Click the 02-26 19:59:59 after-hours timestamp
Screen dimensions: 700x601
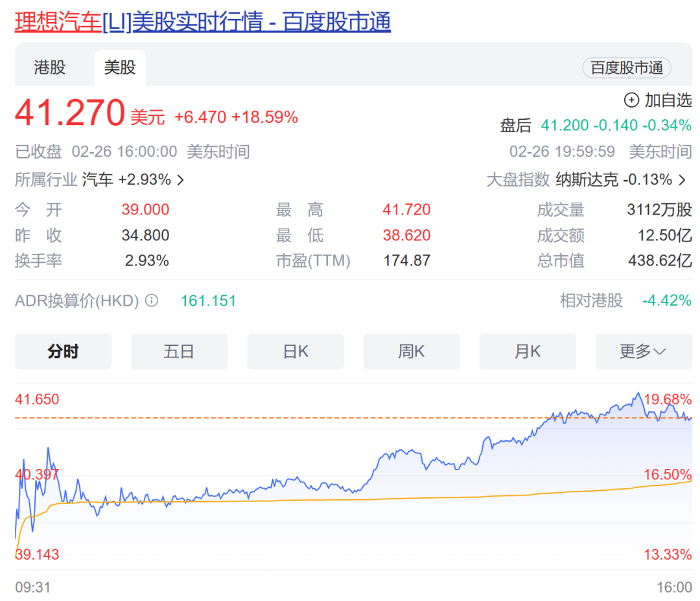point(562,152)
